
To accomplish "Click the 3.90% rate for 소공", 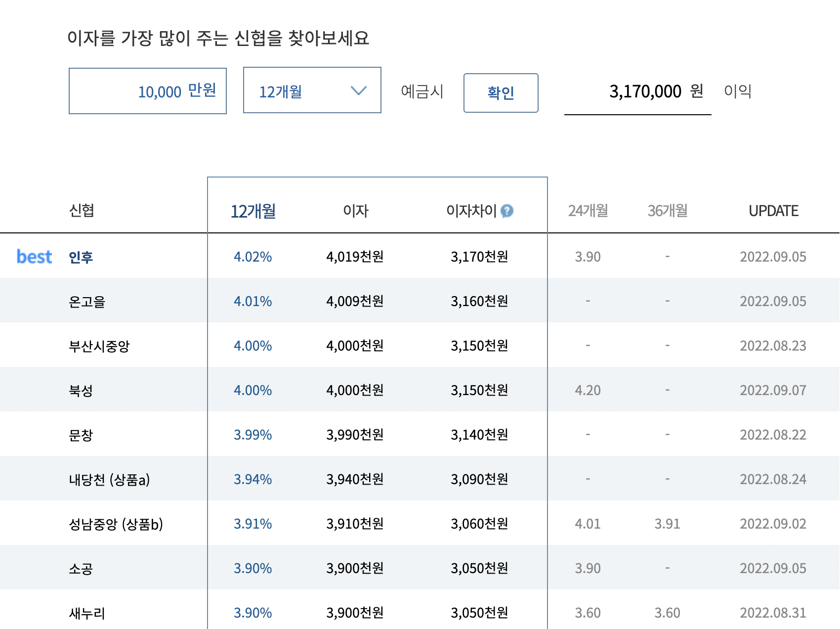I will coord(253,568).
